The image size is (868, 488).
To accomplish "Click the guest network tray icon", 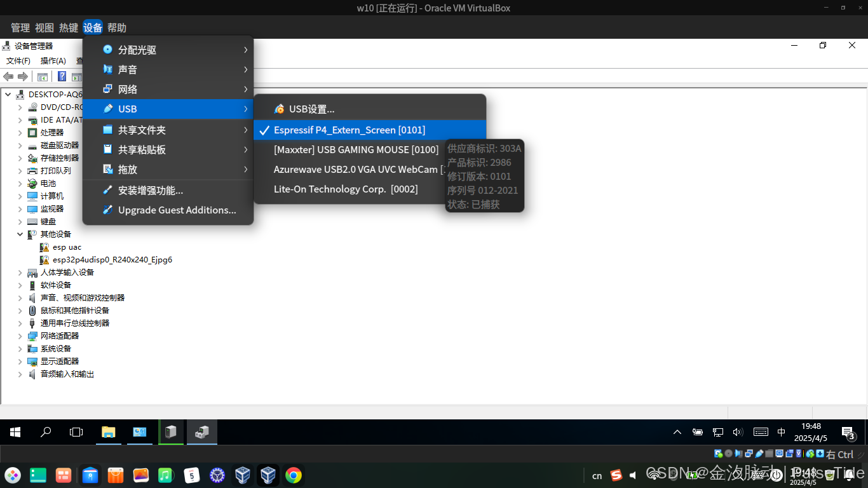I will pos(717,432).
